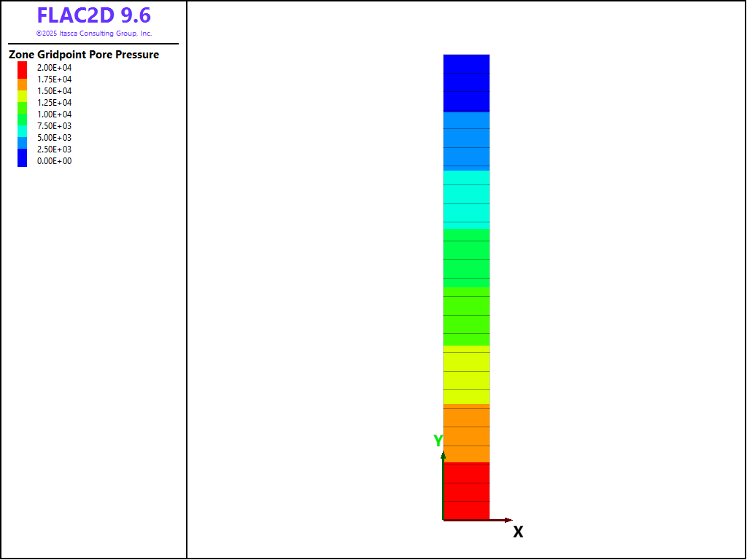Select the dark blue zone atop the column
The height and width of the screenshot is (560, 747).
pos(466,82)
